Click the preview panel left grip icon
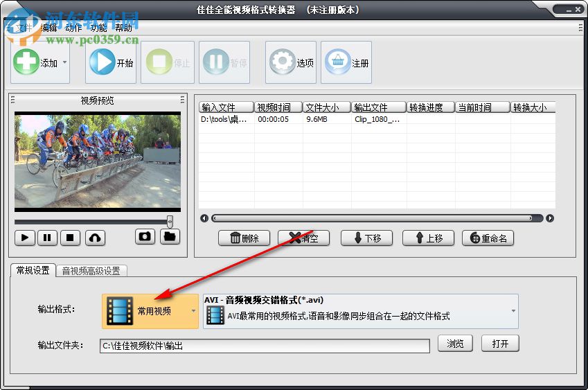Screen dimensions: 588x390 click(12, 100)
